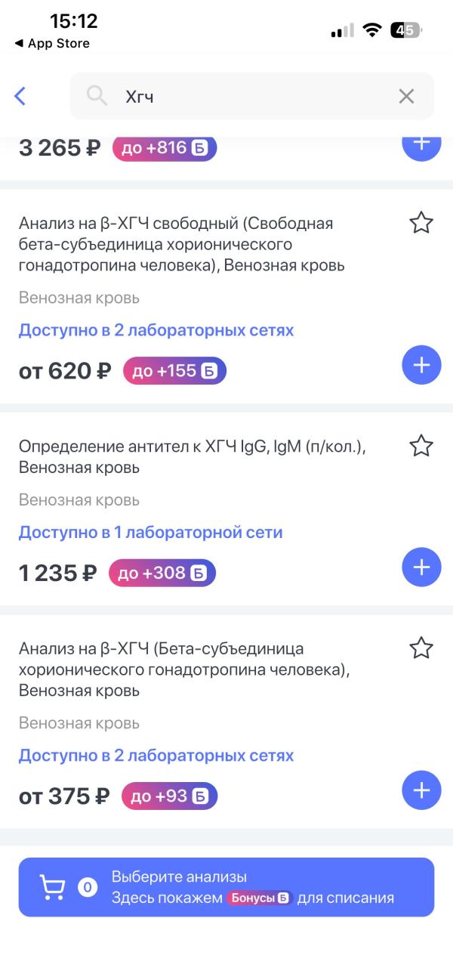This screenshot has height=980, width=453.
Task: Tap the "до +308" bonus badge
Action: point(162,573)
